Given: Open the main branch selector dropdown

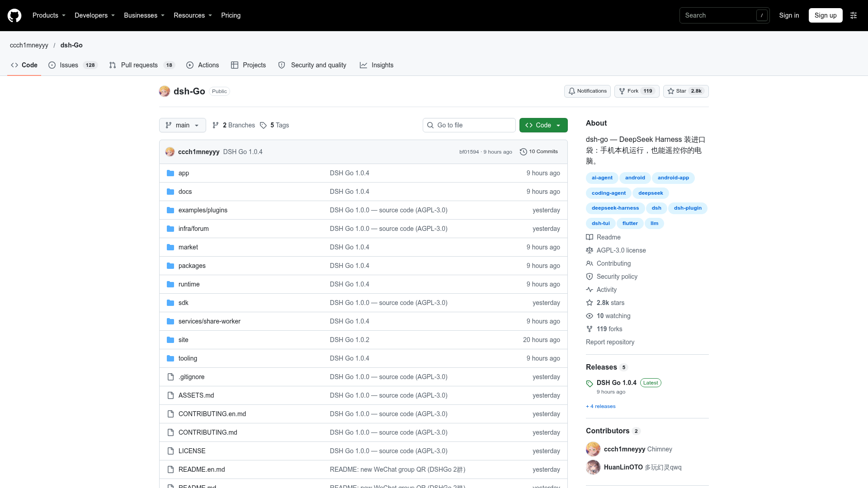Looking at the screenshot, I should point(183,125).
